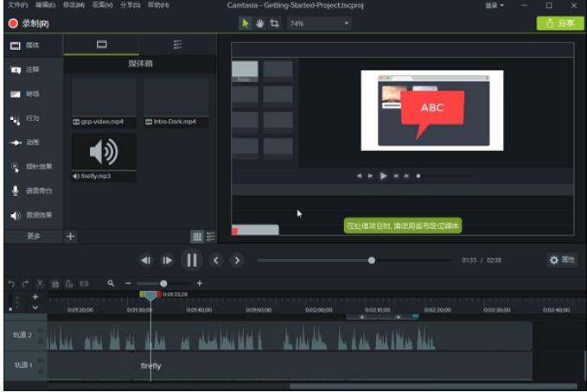
Task: Open the 修改(M) menu
Action: coord(73,5)
